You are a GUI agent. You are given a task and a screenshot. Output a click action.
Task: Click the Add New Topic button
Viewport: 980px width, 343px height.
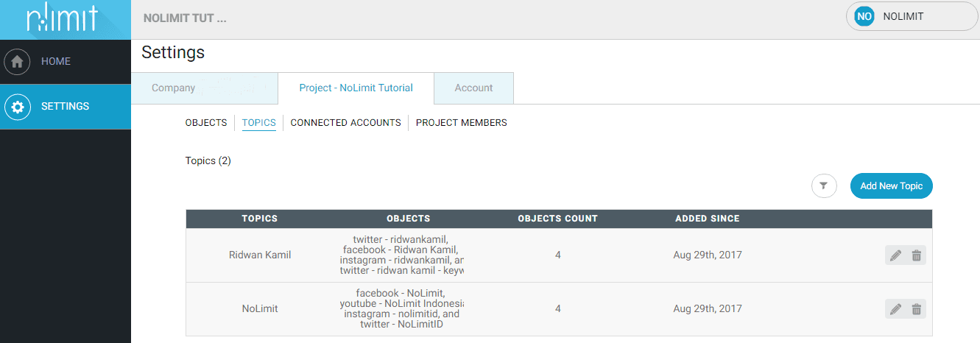pyautogui.click(x=891, y=186)
